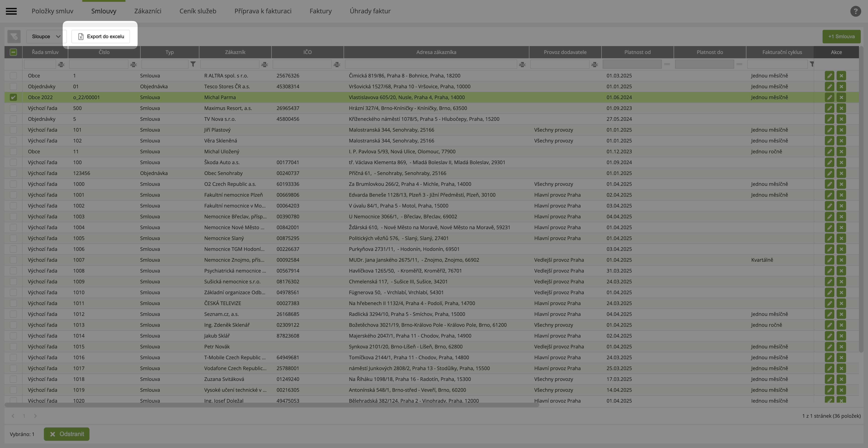Edit the R ALTRA spol. s r.o. contract
This screenshot has width=868, height=448.
click(x=829, y=76)
